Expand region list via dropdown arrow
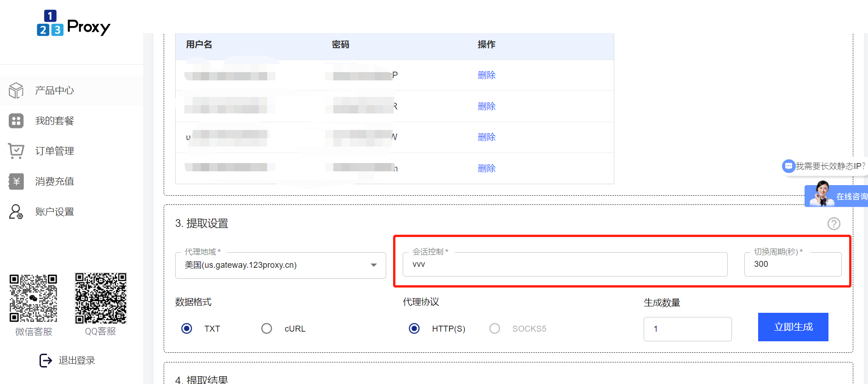 pyautogui.click(x=374, y=265)
